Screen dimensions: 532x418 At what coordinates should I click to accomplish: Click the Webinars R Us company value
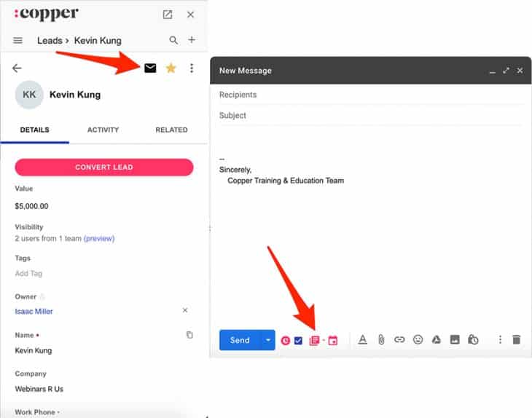pyautogui.click(x=39, y=389)
